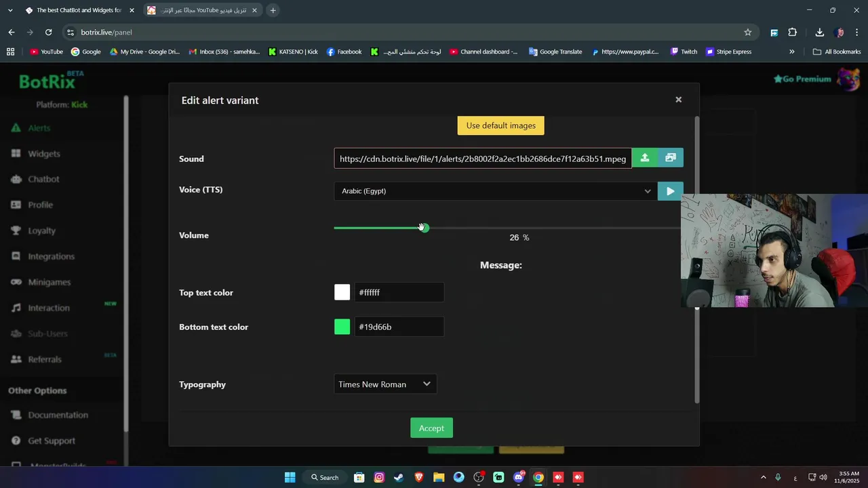
Task: Open the Google Translate bookmark
Action: [555, 52]
